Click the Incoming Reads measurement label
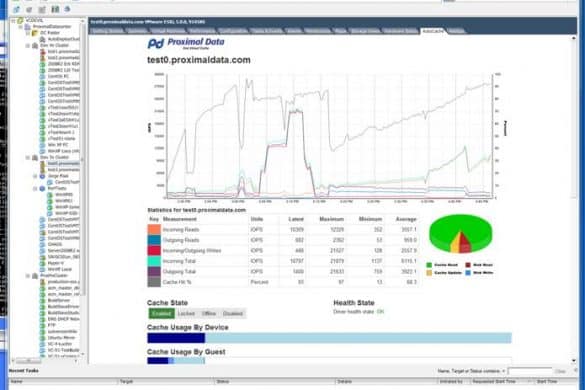 pos(181,230)
